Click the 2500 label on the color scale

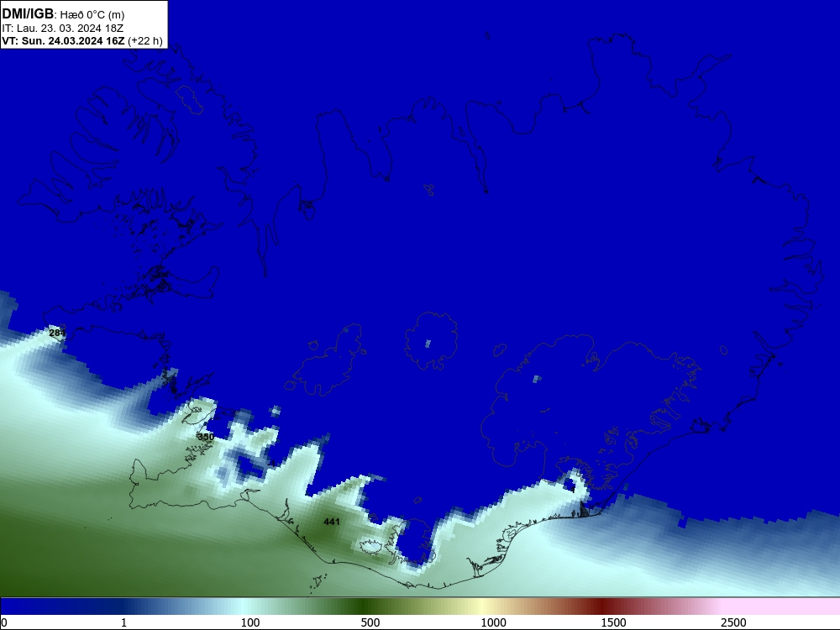(733, 622)
